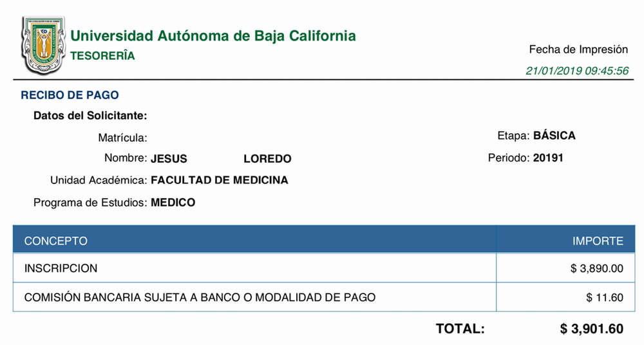Click Datos del Solicitante heading

point(90,116)
